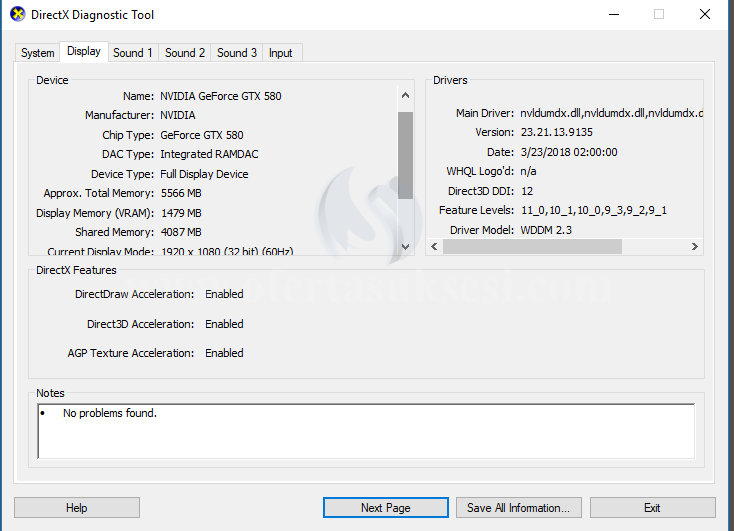Click Device list scroll down arrow
The width and height of the screenshot is (734, 531).
[405, 246]
